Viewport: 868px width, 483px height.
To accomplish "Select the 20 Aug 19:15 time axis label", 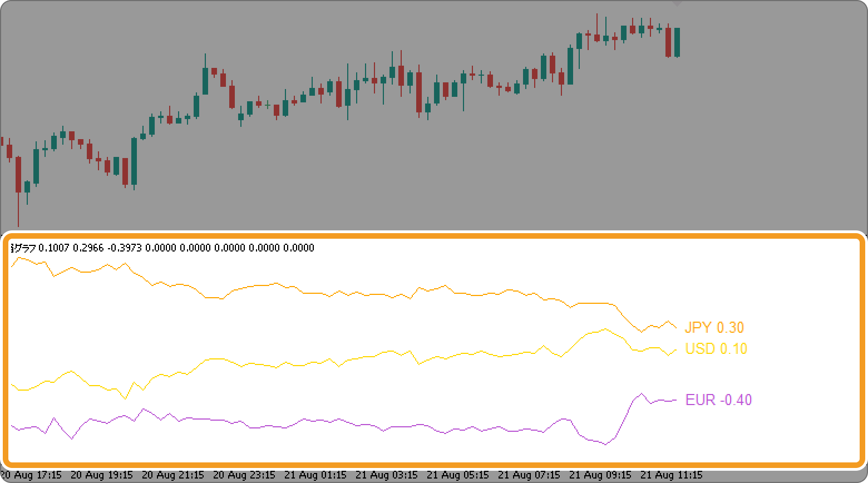I will (x=102, y=475).
